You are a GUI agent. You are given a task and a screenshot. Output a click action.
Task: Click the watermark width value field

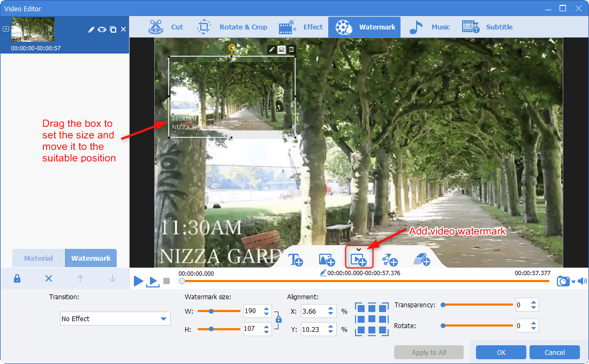(x=251, y=311)
